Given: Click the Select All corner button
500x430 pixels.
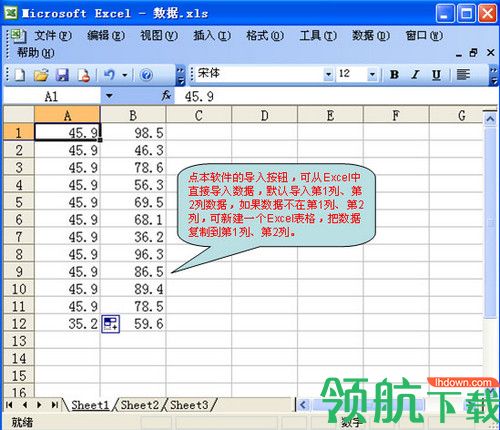Looking at the screenshot, I should (19, 115).
